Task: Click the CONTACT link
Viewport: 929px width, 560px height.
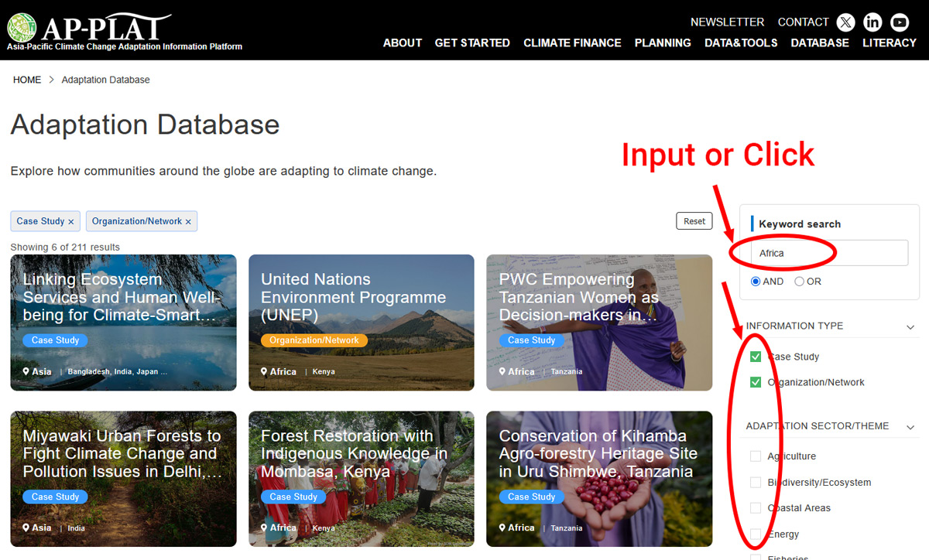Action: (803, 22)
